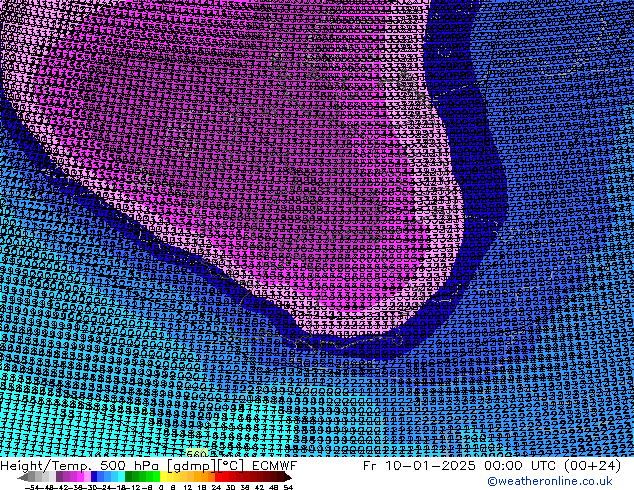Open the weatheronline.co.uk copyright link
The width and height of the screenshot is (634, 490).
point(550,481)
